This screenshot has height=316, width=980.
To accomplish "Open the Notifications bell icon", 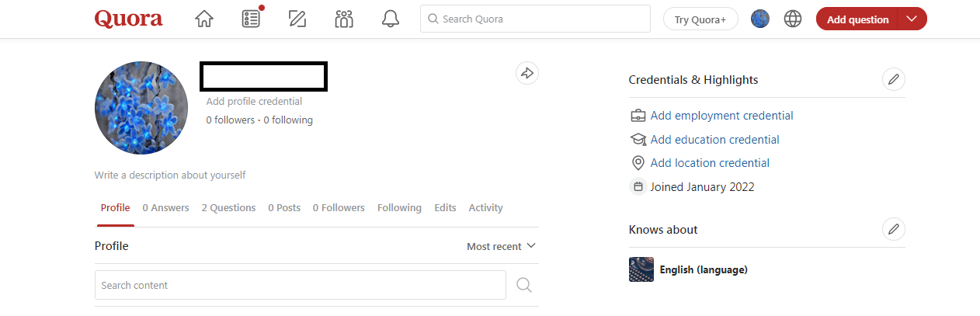I will pos(391,19).
